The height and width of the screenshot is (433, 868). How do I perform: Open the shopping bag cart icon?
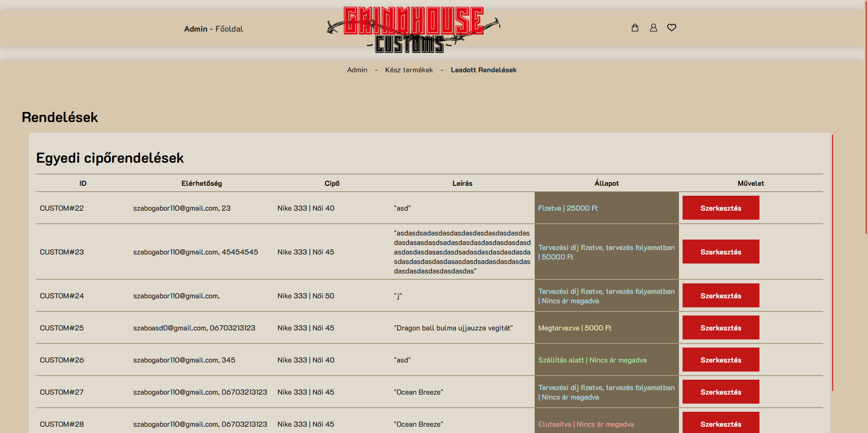(x=635, y=28)
